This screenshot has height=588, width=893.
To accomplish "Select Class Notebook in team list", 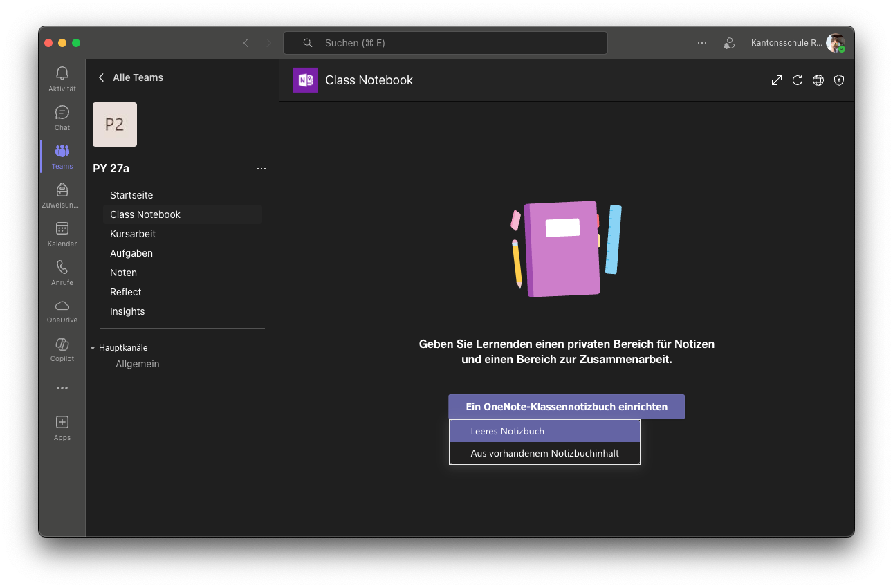I will click(183, 214).
